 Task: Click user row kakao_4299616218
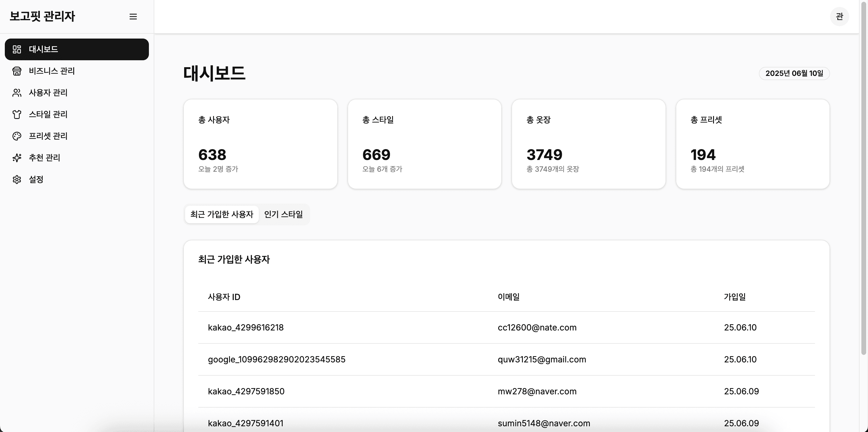(246, 328)
